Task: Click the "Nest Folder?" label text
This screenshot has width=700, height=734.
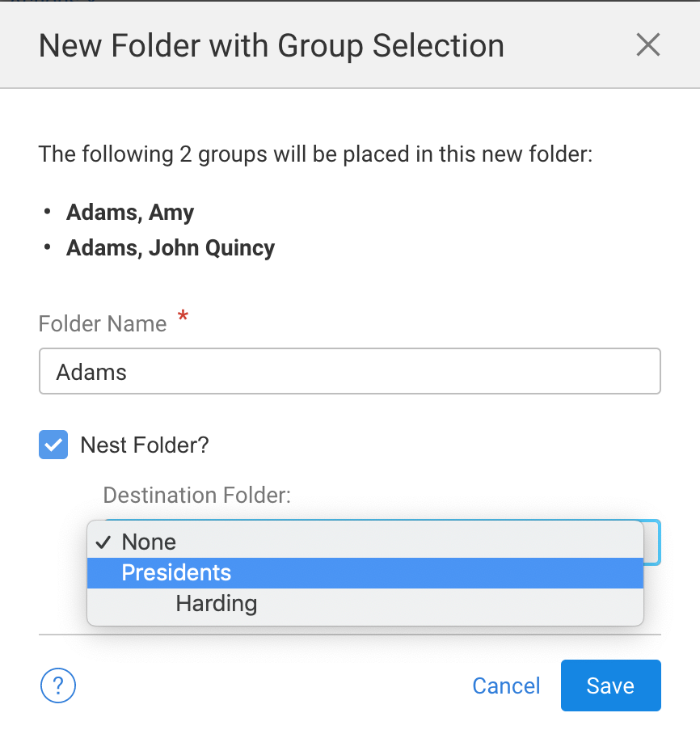Action: (145, 445)
